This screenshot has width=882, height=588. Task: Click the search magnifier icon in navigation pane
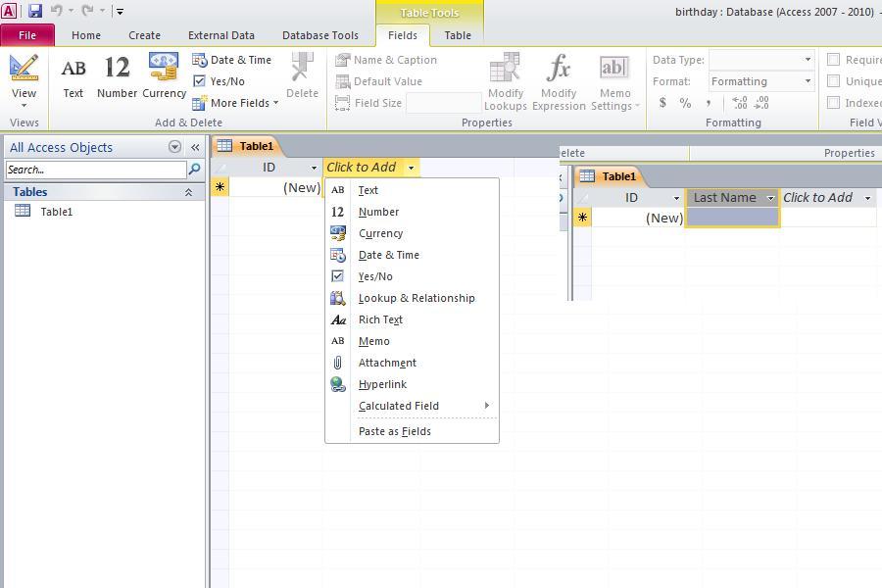point(195,169)
